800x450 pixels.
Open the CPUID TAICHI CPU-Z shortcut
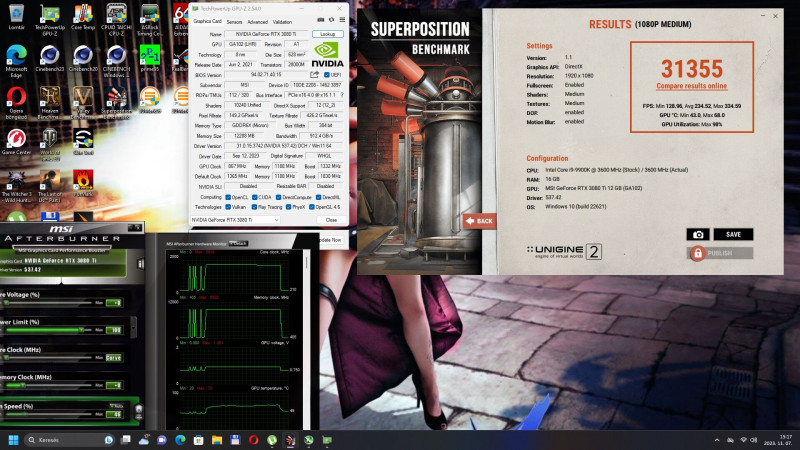(x=116, y=19)
